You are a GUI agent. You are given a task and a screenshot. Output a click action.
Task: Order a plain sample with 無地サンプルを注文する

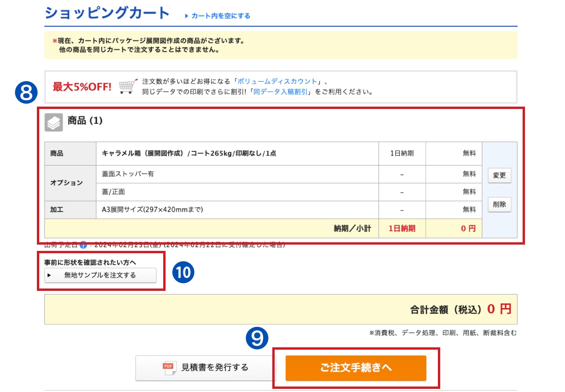100,275
